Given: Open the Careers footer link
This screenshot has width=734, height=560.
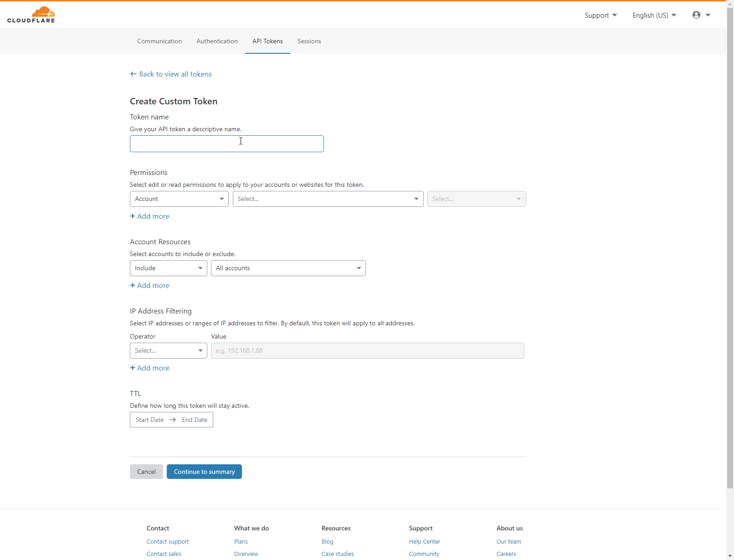Looking at the screenshot, I should 506,554.
